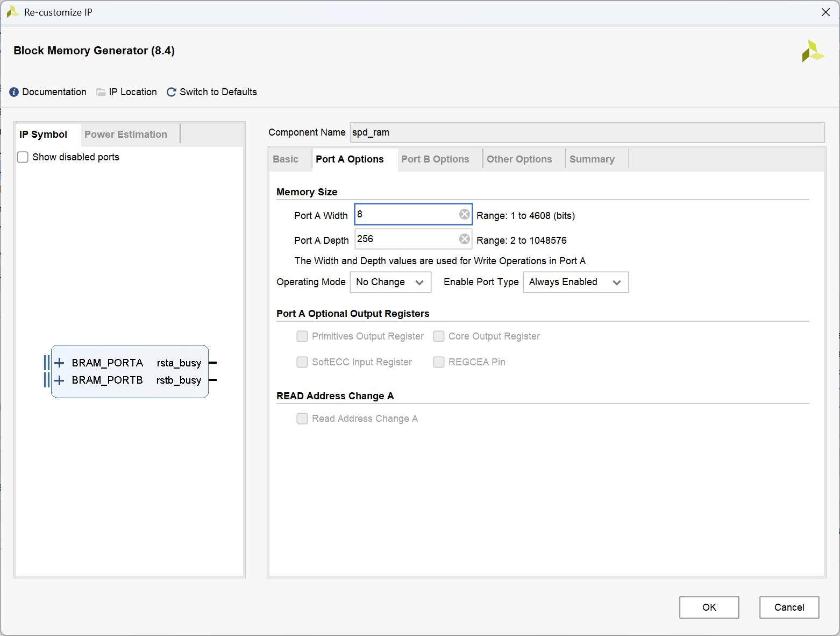Clear the Port A Width field

click(x=465, y=214)
